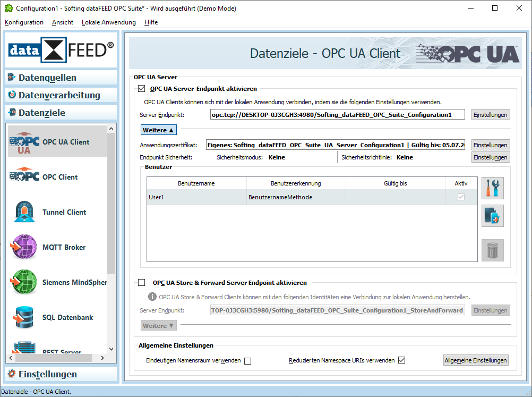Screen dimensions: 532x397
Task: Click the Benutzername column header
Action: click(196, 183)
